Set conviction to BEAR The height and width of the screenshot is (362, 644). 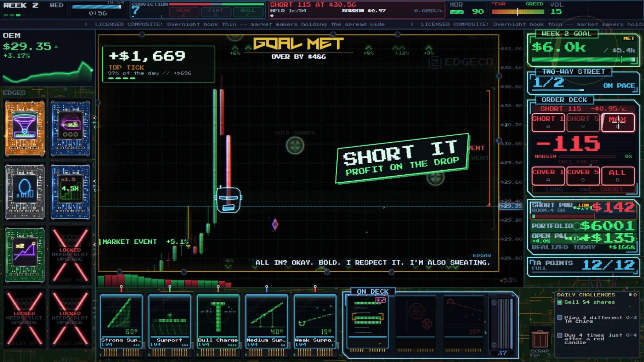(183, 12)
